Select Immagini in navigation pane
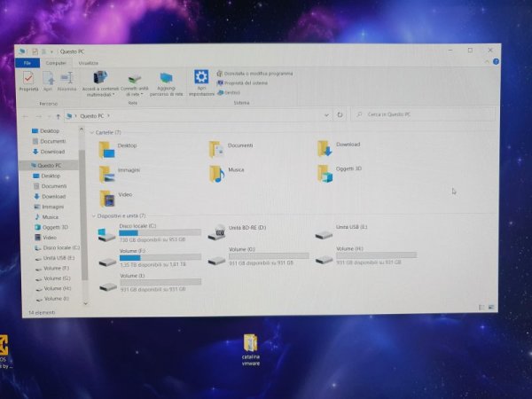The height and width of the screenshot is (399, 532). [49, 207]
